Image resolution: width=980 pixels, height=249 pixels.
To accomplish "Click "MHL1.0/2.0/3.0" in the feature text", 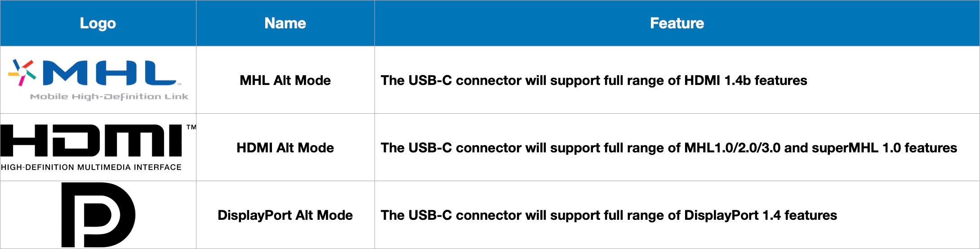I will (732, 148).
